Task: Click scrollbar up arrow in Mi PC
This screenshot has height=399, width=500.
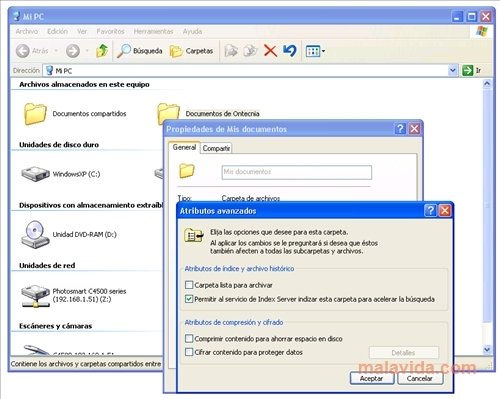Action: coord(487,83)
